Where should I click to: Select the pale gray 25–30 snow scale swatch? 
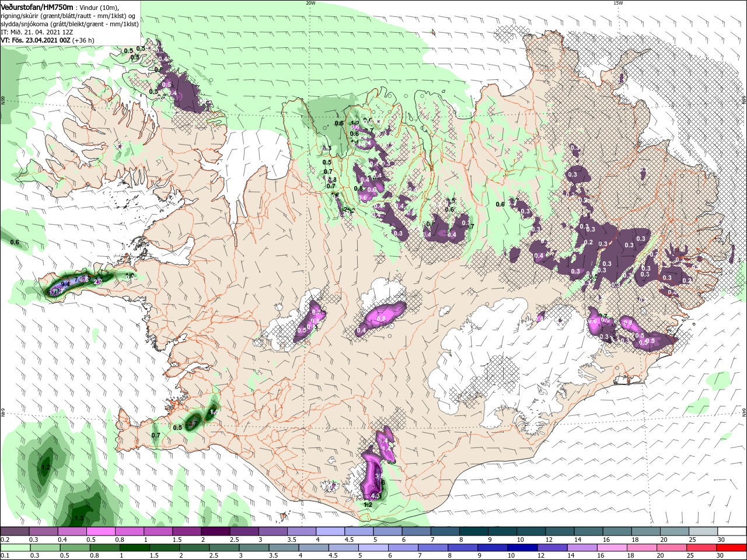pyautogui.click(x=703, y=531)
